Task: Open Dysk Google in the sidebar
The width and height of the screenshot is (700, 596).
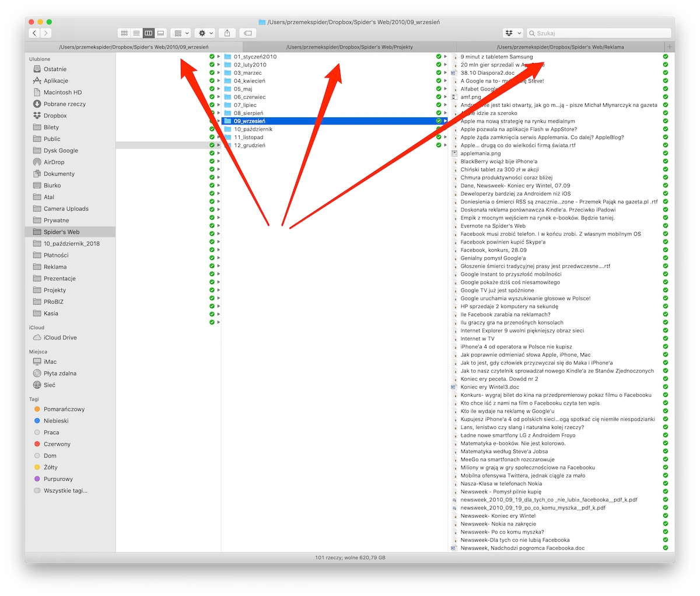Action: click(61, 151)
